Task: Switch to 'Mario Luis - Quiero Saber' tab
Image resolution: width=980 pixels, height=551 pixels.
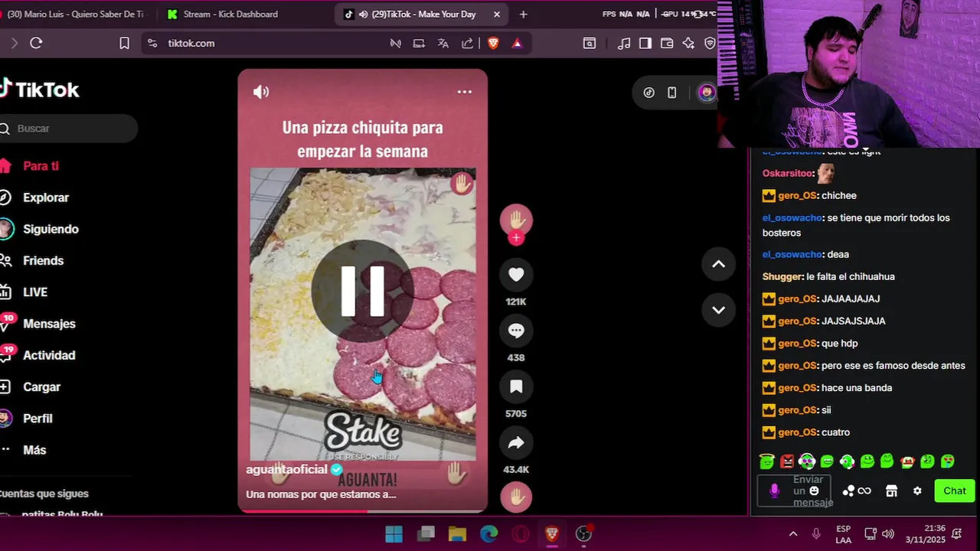Action: click(x=74, y=14)
